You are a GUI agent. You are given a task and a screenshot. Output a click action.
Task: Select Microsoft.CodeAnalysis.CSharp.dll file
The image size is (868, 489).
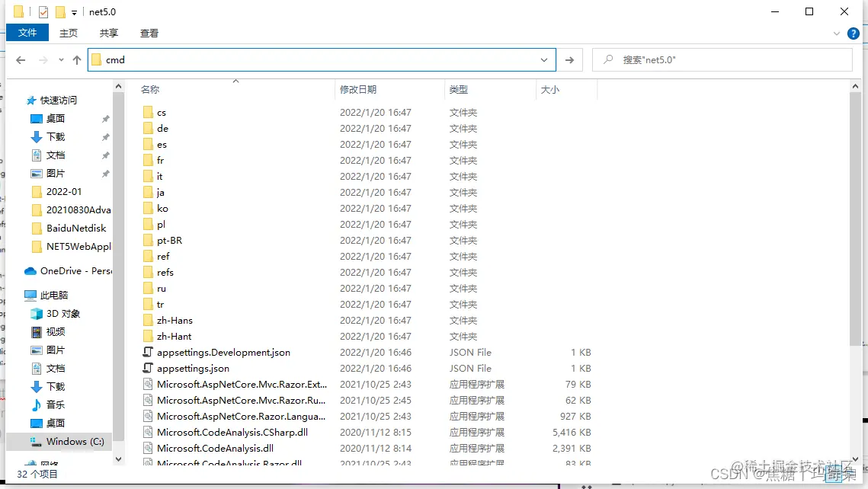pos(232,432)
